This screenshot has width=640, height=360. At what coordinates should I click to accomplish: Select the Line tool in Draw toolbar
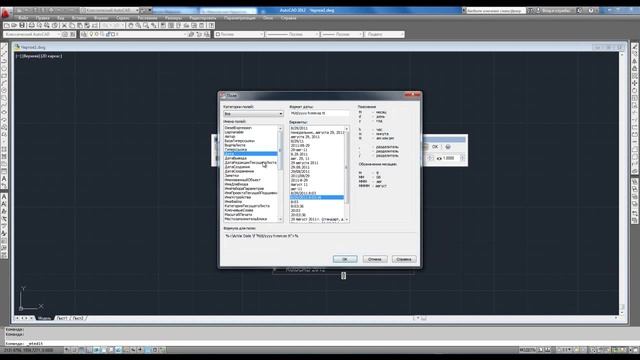tap(4, 46)
